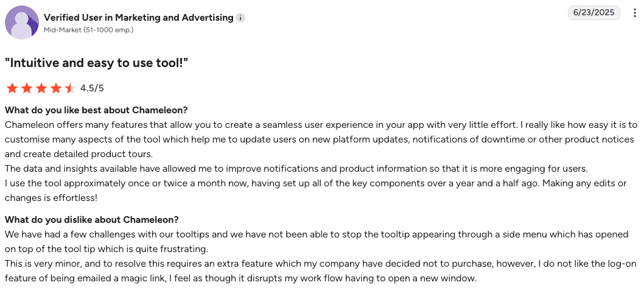The image size is (644, 288).
Task: Open the "Intuitive and easy to use tool!" review title
Action: [x=96, y=63]
